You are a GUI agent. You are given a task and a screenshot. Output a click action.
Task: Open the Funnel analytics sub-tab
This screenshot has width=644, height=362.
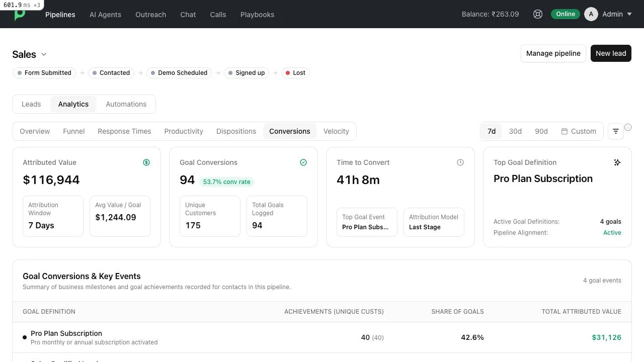tap(74, 131)
